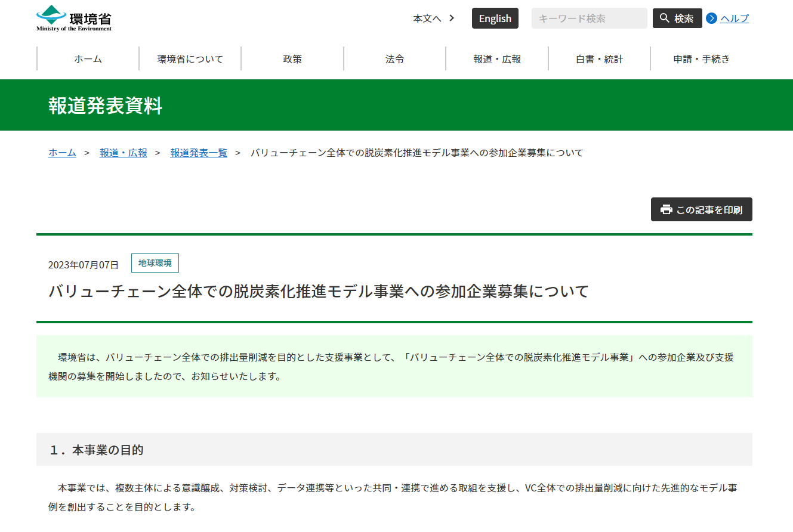Open the 法令 navigation menu
This screenshot has width=793, height=532.
pos(394,58)
